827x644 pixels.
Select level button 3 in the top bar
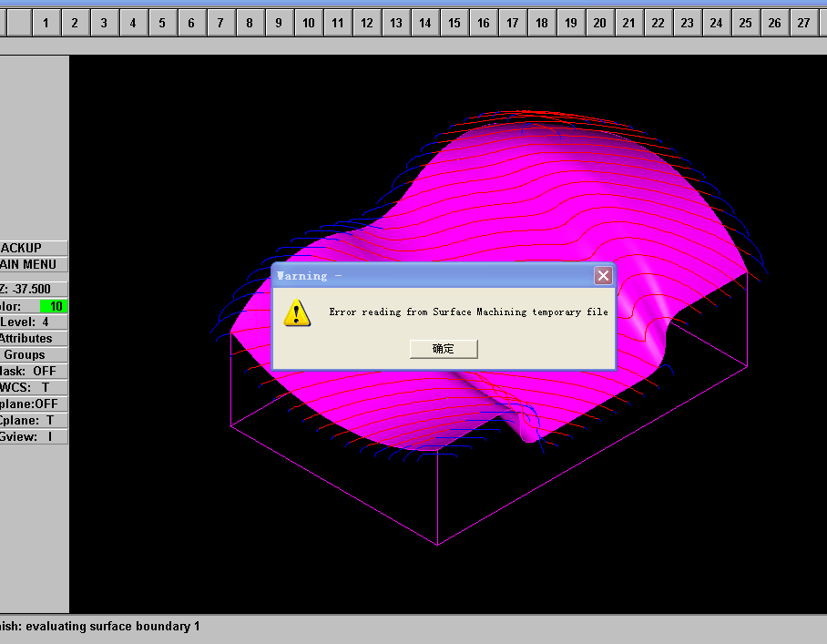(104, 23)
